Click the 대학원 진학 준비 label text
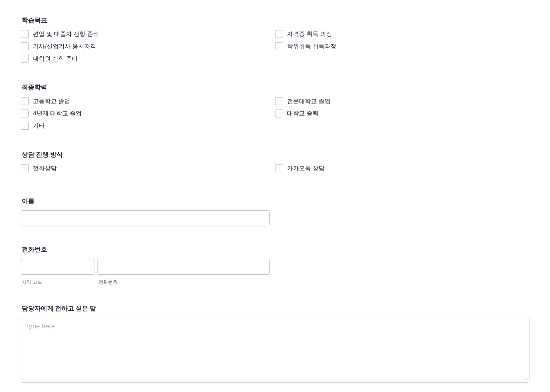This screenshot has width=550, height=392. (55, 59)
